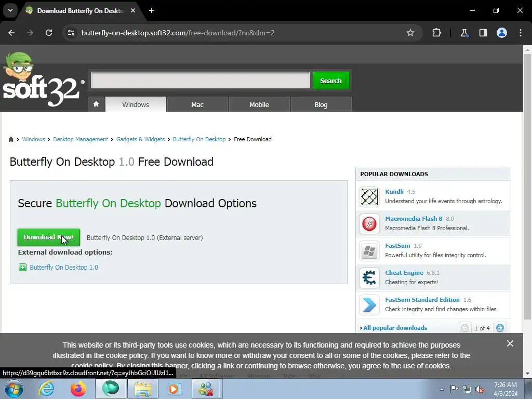The width and height of the screenshot is (532, 399).
Task: Show hidden system tray icons
Action: tap(442, 389)
